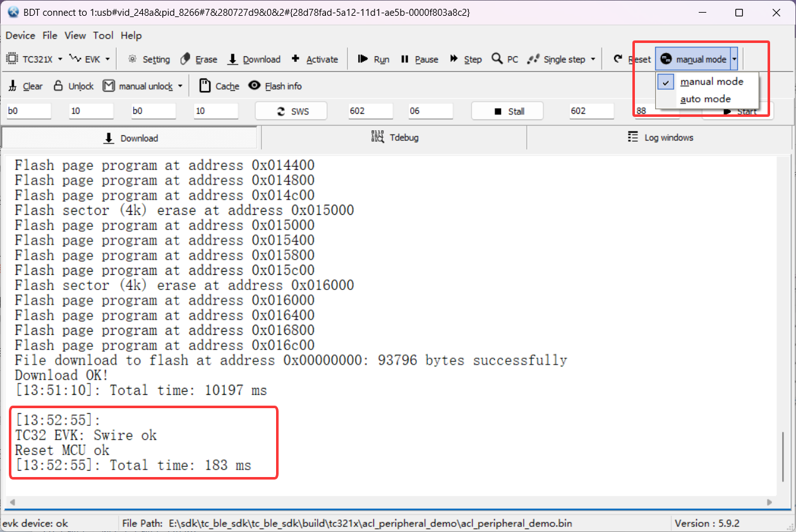Click the Run play icon
This screenshot has width=796, height=532.
coord(363,59)
